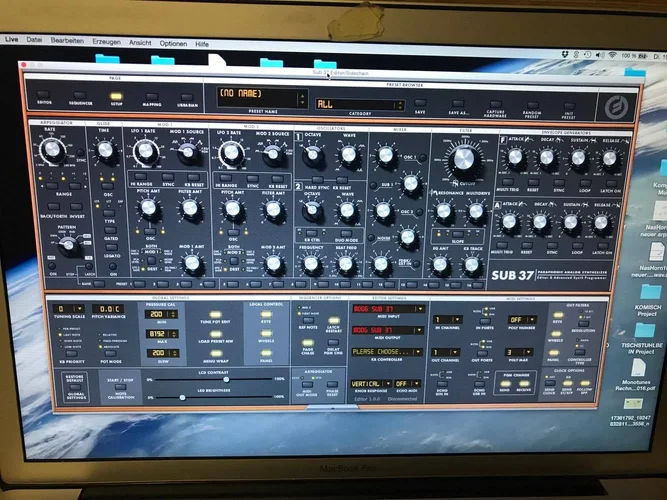Click the Mod 1 Pitch Amt knob
Image resolution: width=667 pixels, height=500 pixels.
[x=148, y=208]
